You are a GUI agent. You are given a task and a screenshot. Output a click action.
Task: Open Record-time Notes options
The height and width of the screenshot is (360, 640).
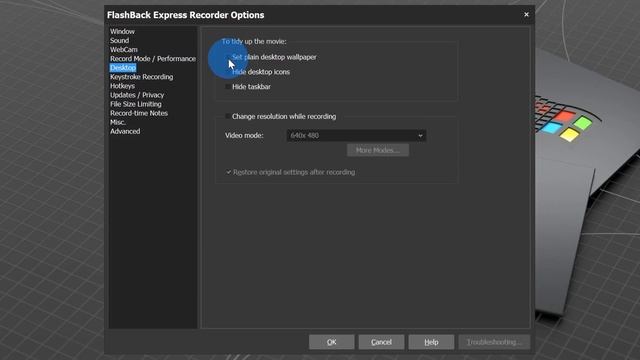139,113
